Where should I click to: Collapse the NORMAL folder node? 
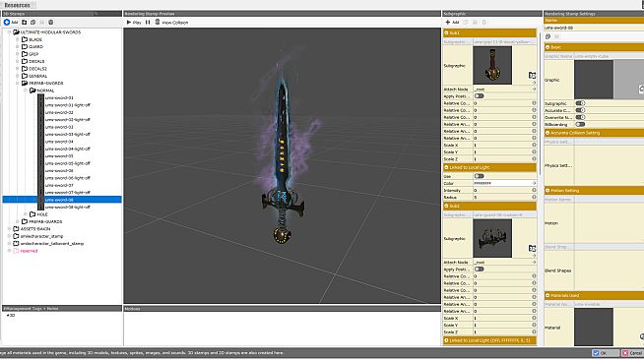coord(26,90)
